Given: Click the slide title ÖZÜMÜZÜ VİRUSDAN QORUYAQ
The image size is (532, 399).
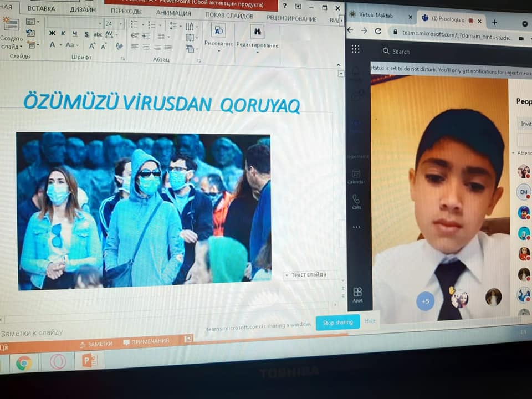Looking at the screenshot, I should coord(162,102).
